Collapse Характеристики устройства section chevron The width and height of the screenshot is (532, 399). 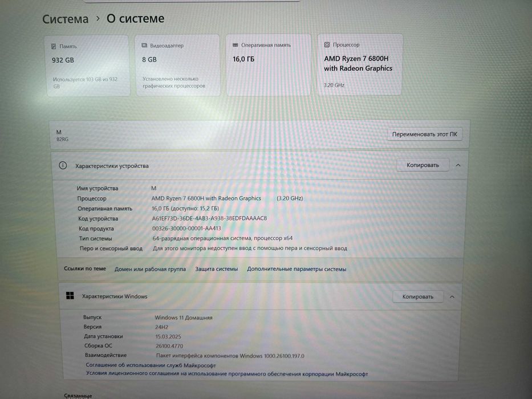[458, 165]
